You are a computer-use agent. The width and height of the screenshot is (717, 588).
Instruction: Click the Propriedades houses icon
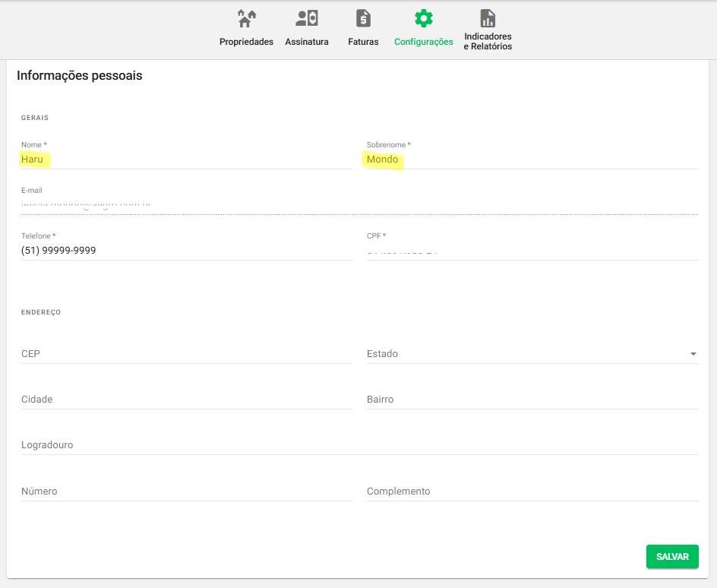pyautogui.click(x=246, y=18)
